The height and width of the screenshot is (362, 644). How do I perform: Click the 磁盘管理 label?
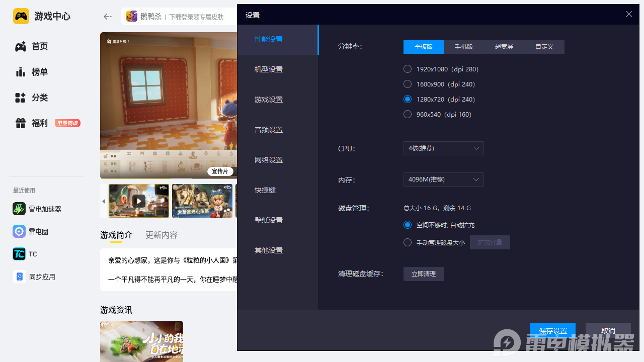point(354,208)
